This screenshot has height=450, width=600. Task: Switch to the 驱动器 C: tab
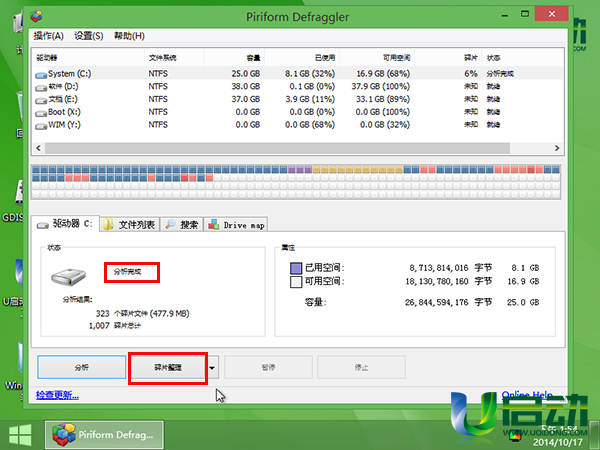(65, 224)
